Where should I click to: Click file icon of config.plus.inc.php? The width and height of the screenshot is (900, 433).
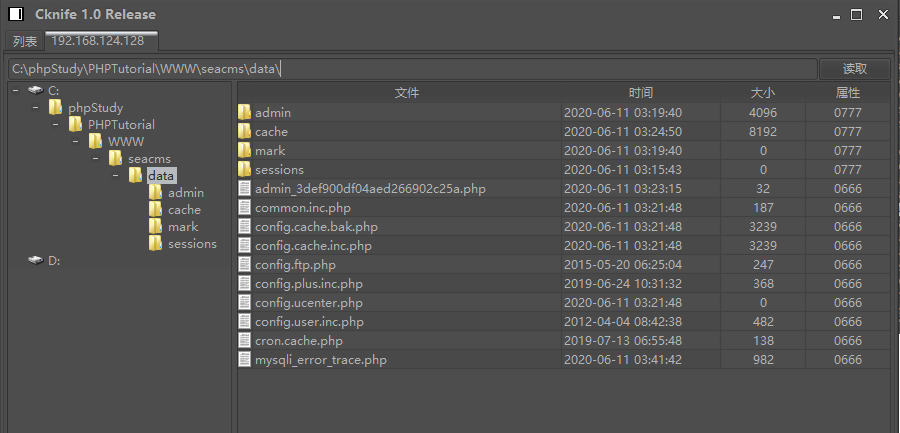pos(245,283)
